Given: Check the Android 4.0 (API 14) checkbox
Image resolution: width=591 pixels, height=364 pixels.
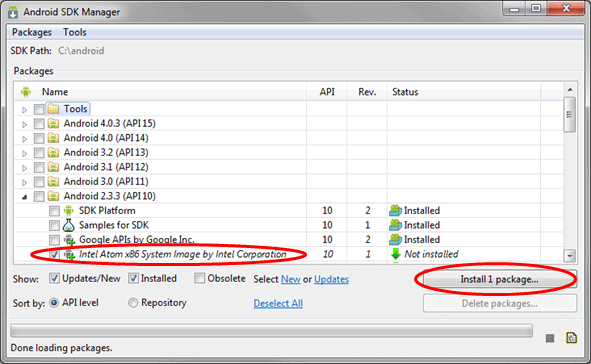Looking at the screenshot, I should coord(39,138).
